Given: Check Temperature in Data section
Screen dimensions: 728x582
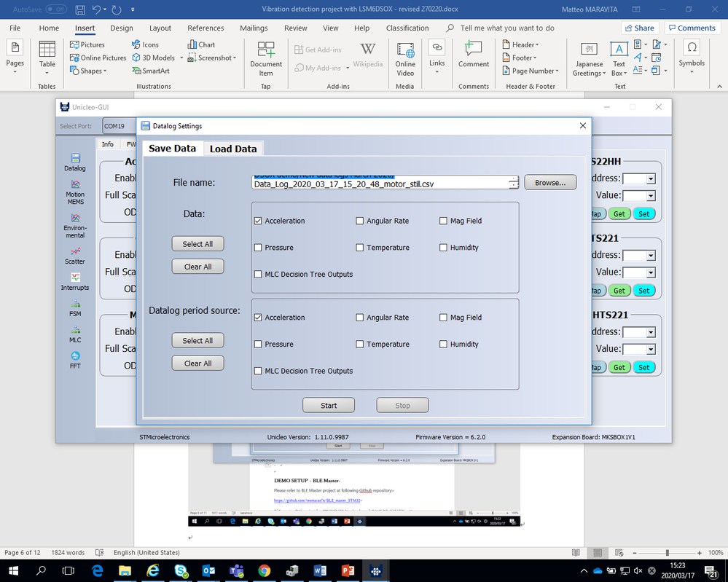Looking at the screenshot, I should click(x=360, y=248).
